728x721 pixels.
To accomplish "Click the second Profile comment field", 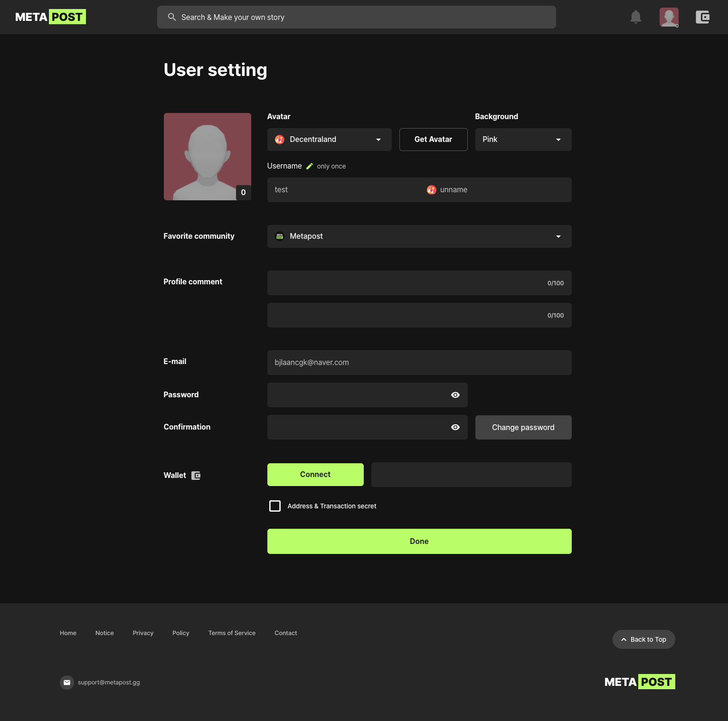I will 419,315.
